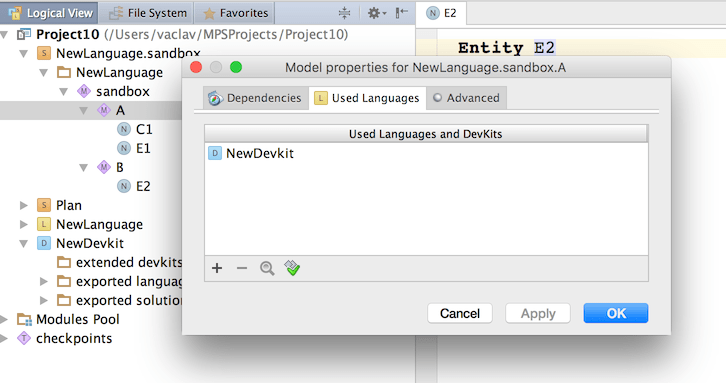The height and width of the screenshot is (383, 726).
Task: Click the NewLanguage language icon
Action: point(44,224)
